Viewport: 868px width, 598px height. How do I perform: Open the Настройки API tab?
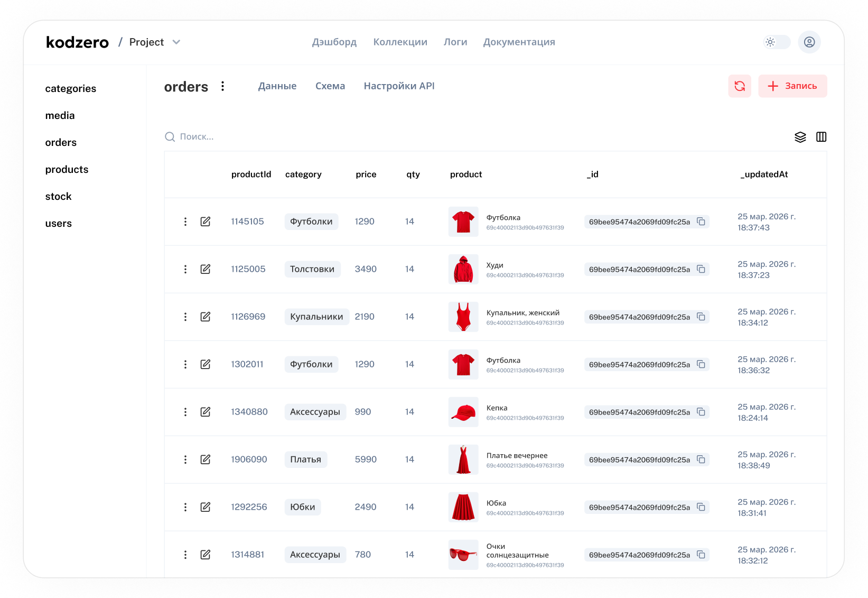[x=399, y=86]
